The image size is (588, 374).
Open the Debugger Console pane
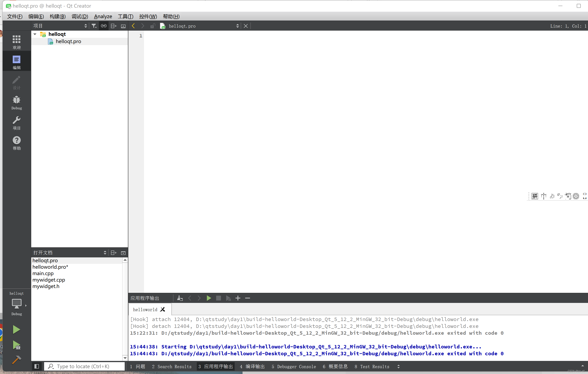pos(294,366)
